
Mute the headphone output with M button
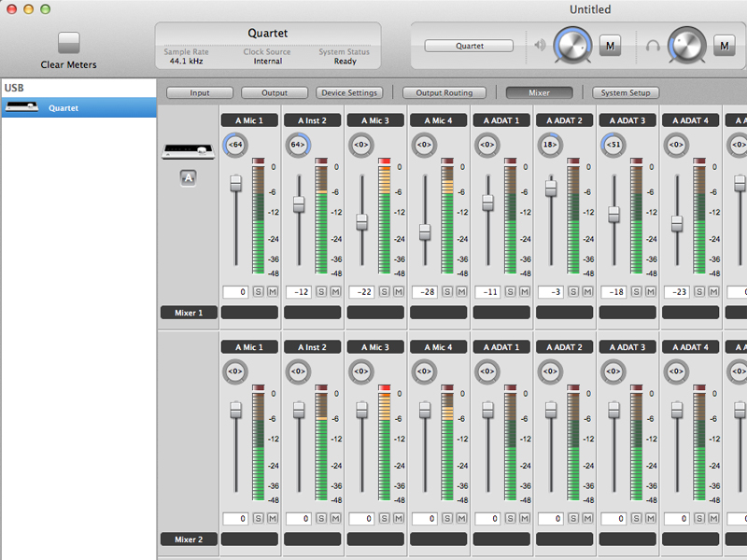[725, 46]
